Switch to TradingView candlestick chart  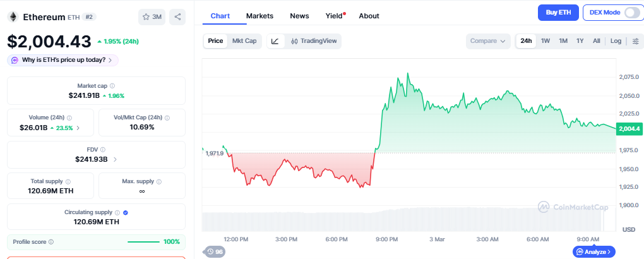click(x=314, y=41)
